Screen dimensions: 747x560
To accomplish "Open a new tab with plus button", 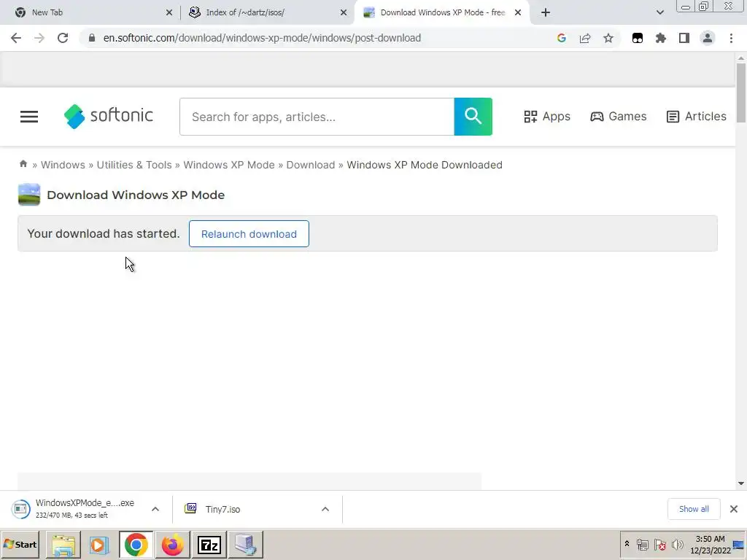I will click(x=546, y=12).
